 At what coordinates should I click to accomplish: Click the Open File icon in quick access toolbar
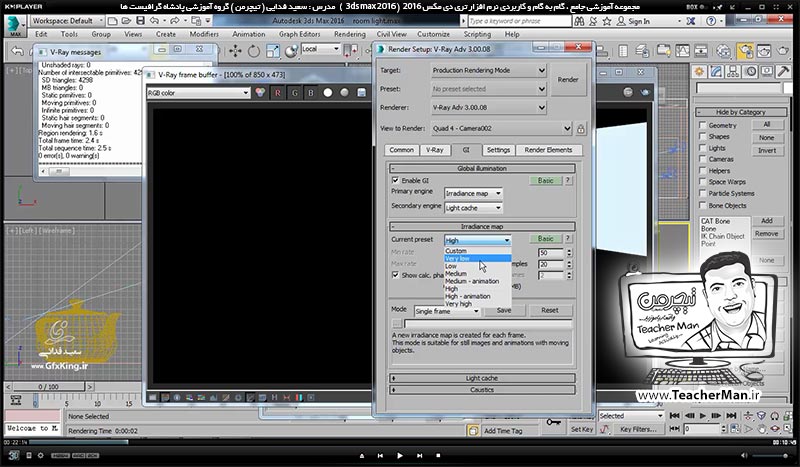(127, 21)
